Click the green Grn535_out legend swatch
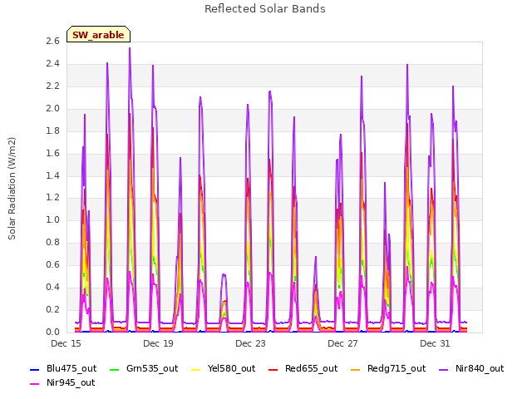This screenshot has width=532, height=399. (x=115, y=369)
